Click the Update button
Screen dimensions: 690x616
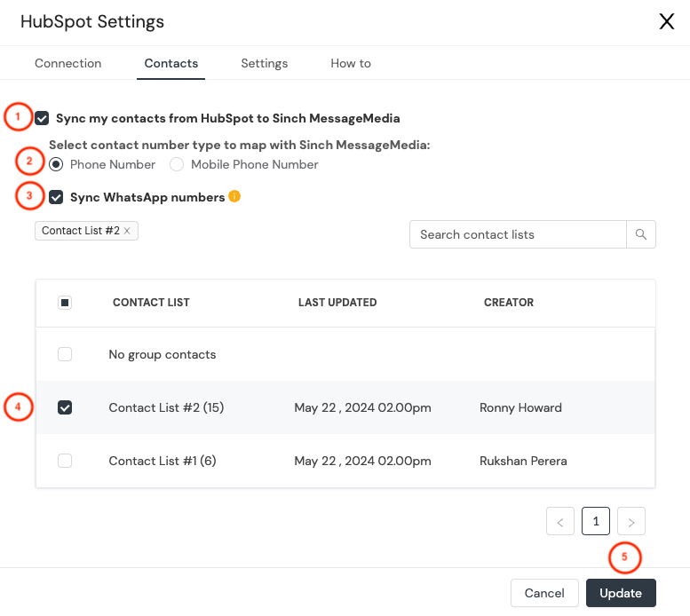click(x=621, y=593)
